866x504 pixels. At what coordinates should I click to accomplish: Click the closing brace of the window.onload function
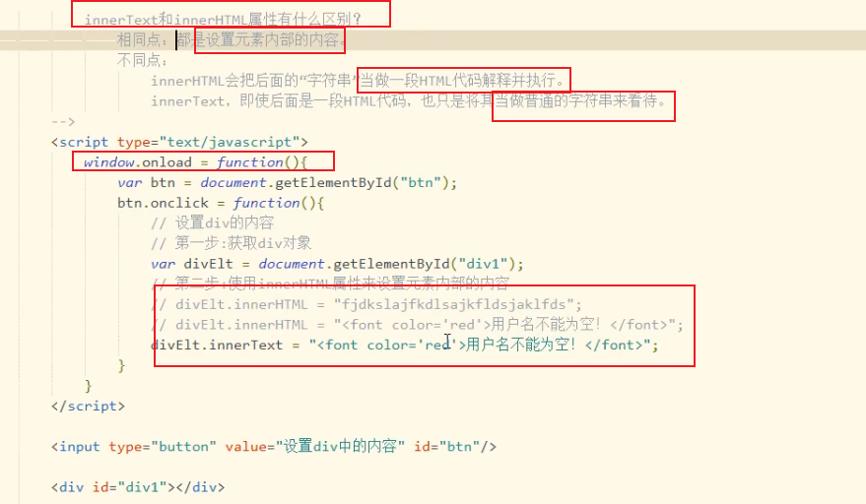point(89,385)
